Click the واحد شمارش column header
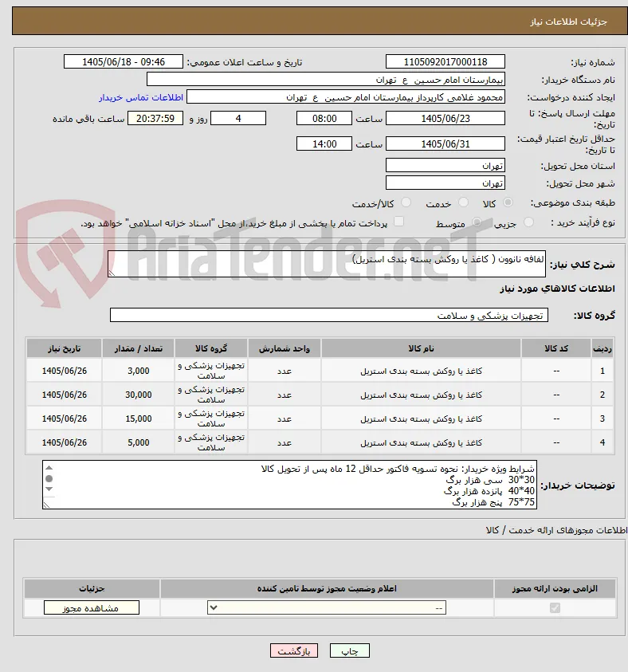 pyautogui.click(x=284, y=348)
